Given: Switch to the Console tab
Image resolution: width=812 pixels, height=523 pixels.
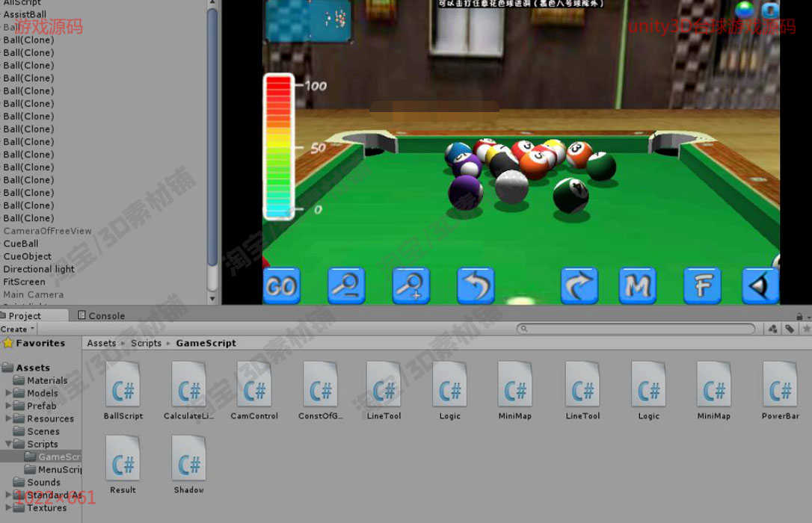Looking at the screenshot, I should click(x=102, y=315).
